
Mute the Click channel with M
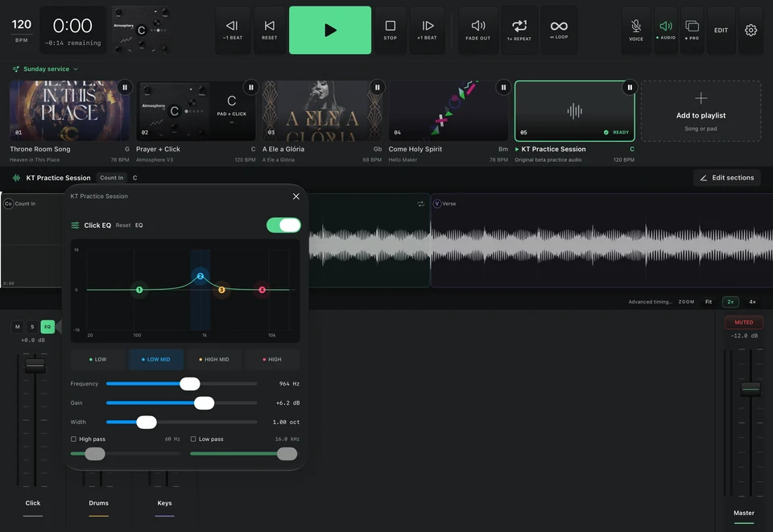point(18,327)
